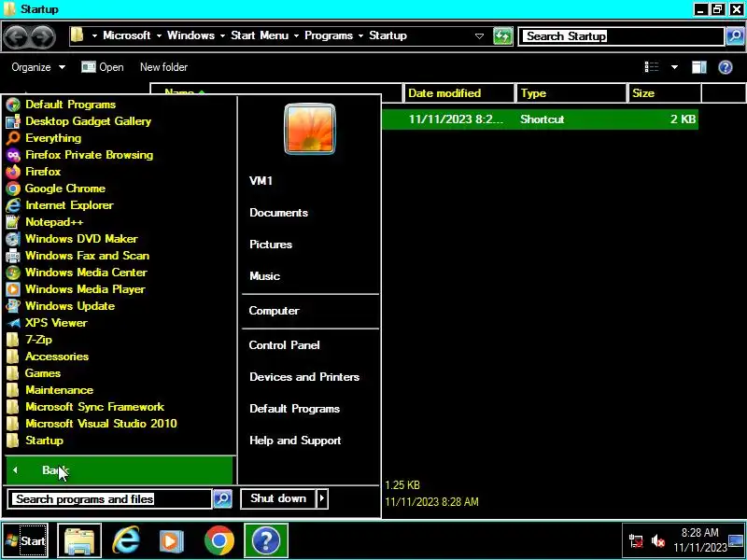Open the Shut down options arrow
The width and height of the screenshot is (747, 560).
coord(322,498)
